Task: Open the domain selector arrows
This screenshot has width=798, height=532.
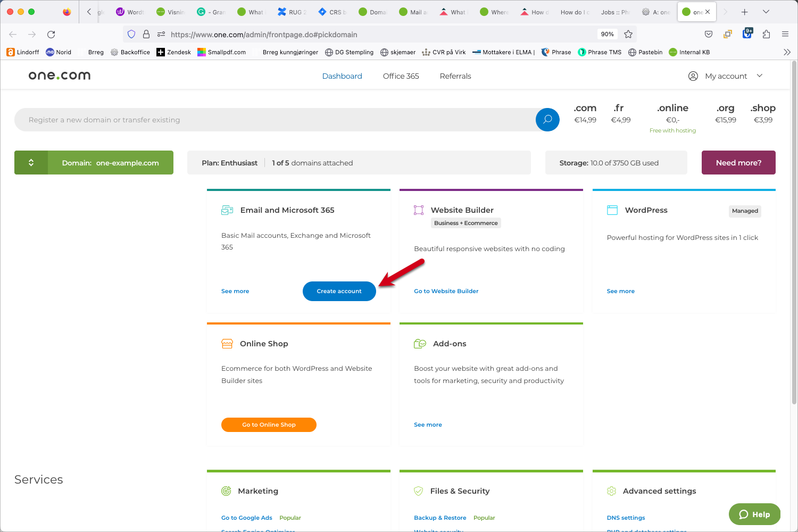Action: [x=31, y=163]
